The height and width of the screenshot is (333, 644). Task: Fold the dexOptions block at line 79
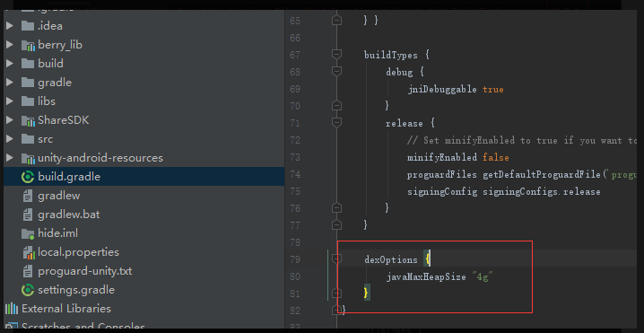[x=336, y=259]
